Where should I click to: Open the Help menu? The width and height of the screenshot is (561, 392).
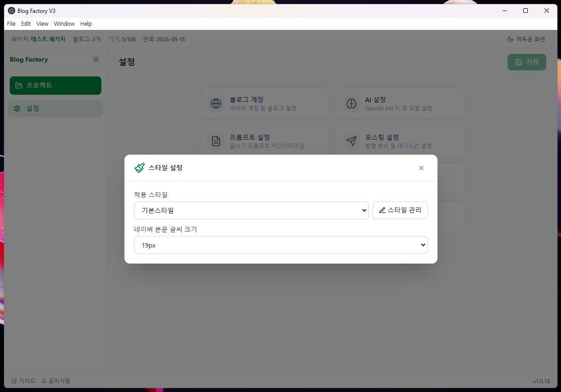(x=86, y=24)
